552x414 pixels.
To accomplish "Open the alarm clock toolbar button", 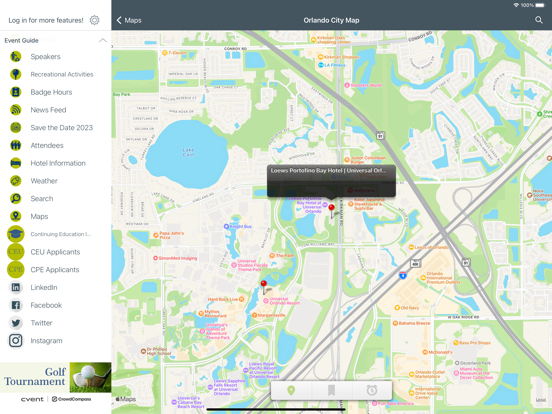I will [x=372, y=390].
